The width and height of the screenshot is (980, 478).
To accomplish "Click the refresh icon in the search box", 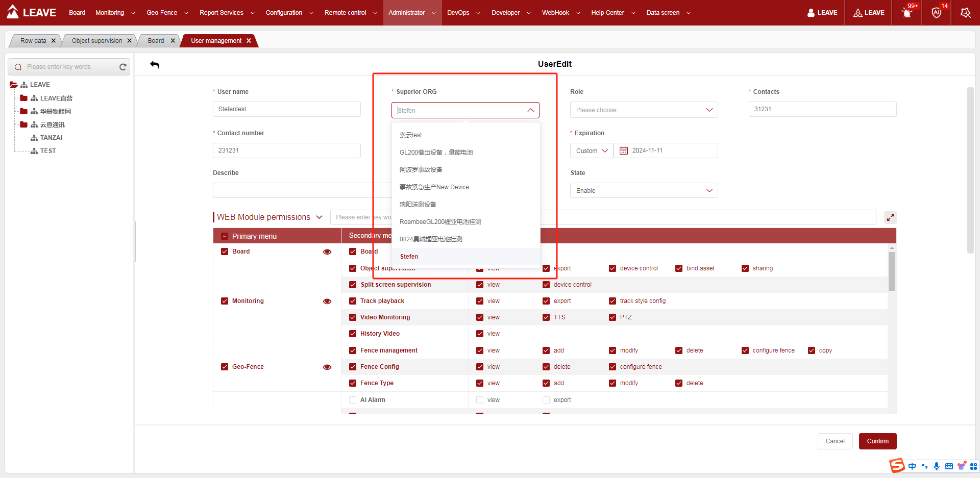I will click(122, 67).
